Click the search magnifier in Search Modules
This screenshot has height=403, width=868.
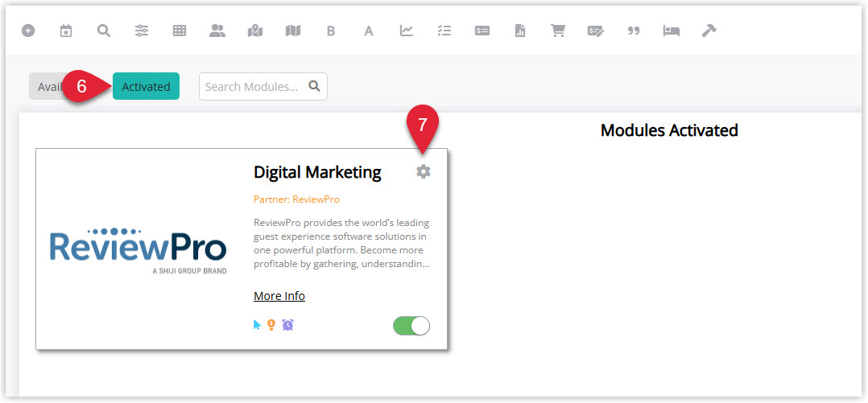pyautogui.click(x=314, y=86)
